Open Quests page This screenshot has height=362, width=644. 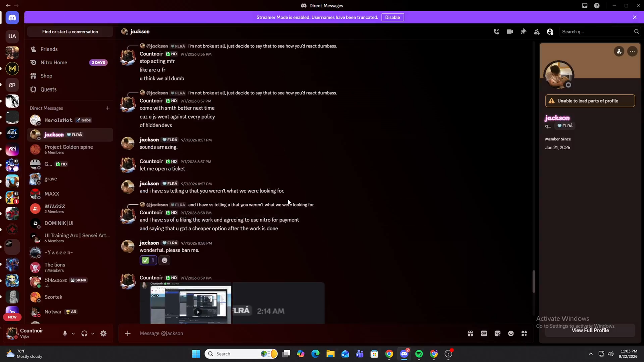[x=70, y=89]
